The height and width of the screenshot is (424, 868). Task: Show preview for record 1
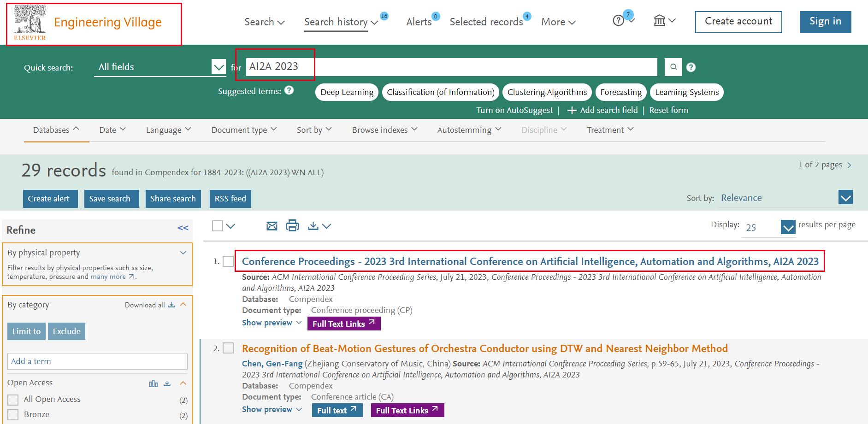point(272,323)
